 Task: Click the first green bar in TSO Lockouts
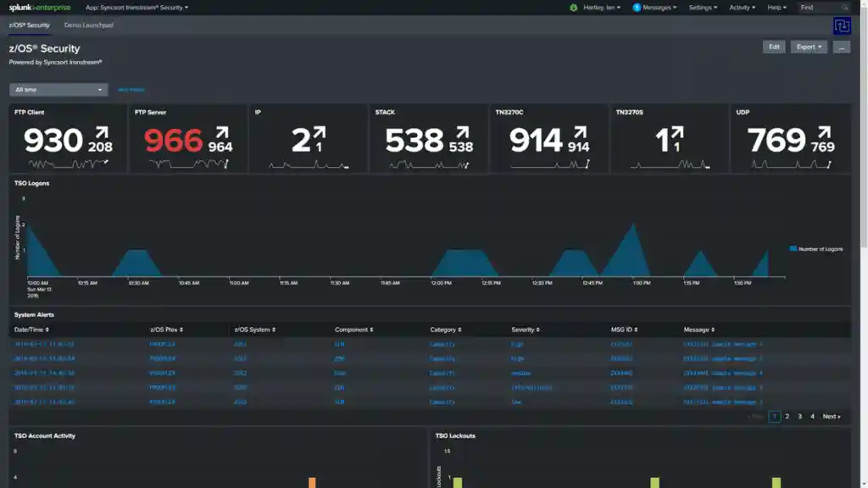tap(457, 482)
